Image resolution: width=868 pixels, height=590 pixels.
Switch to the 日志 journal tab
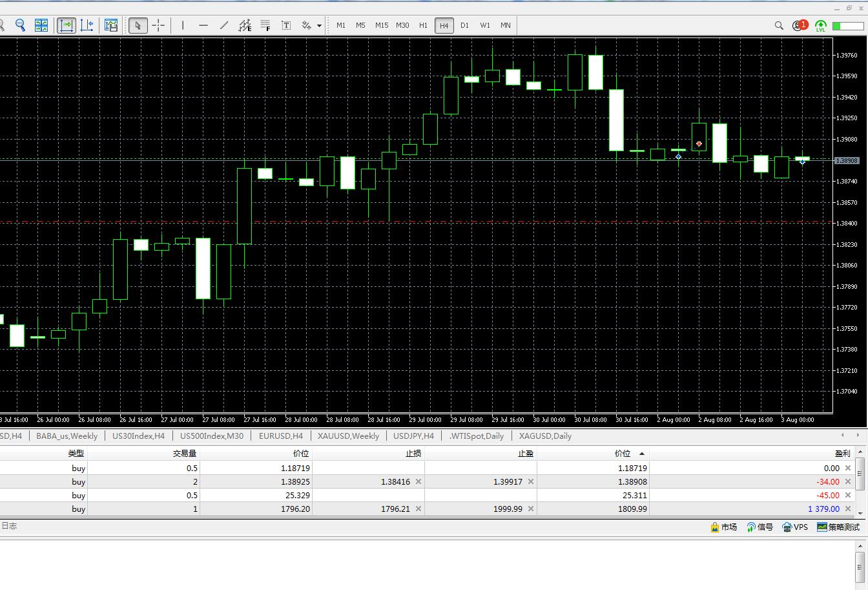pyautogui.click(x=9, y=526)
